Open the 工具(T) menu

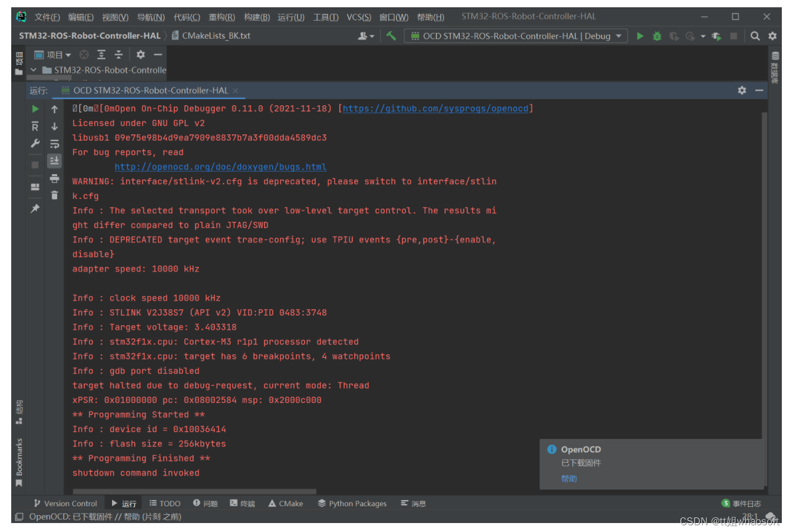coord(326,17)
